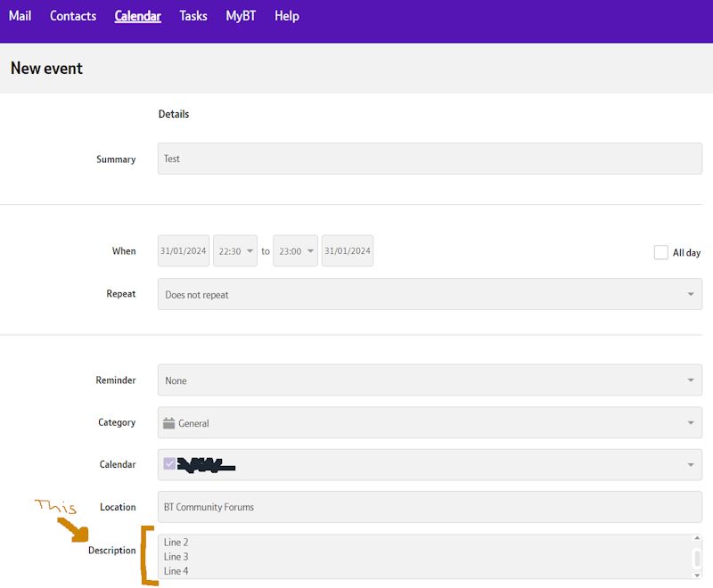Click the calendar icon beside General category
The width and height of the screenshot is (713, 588).
[168, 422]
